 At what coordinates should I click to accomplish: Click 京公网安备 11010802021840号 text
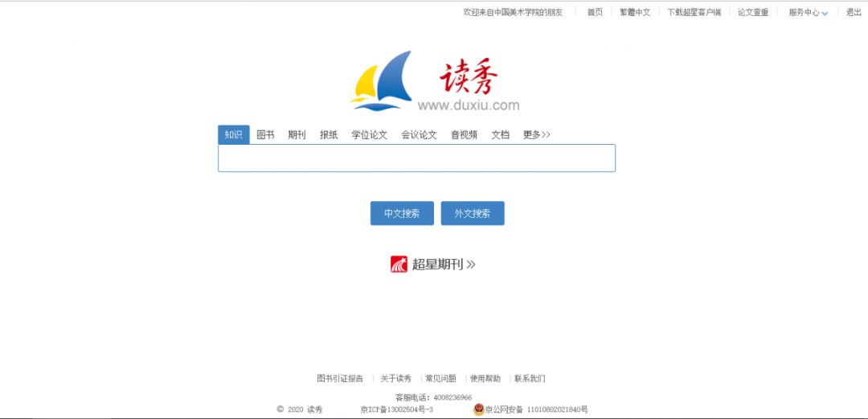(x=536, y=409)
